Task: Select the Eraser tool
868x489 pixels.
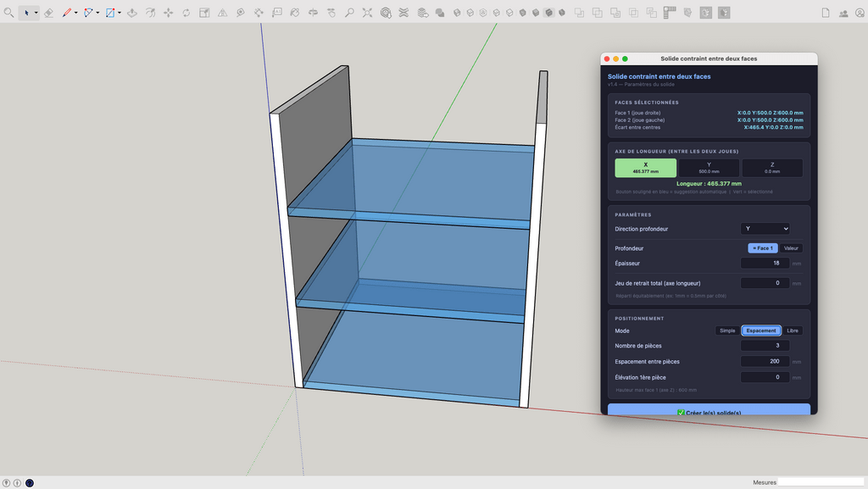Action: [48, 13]
